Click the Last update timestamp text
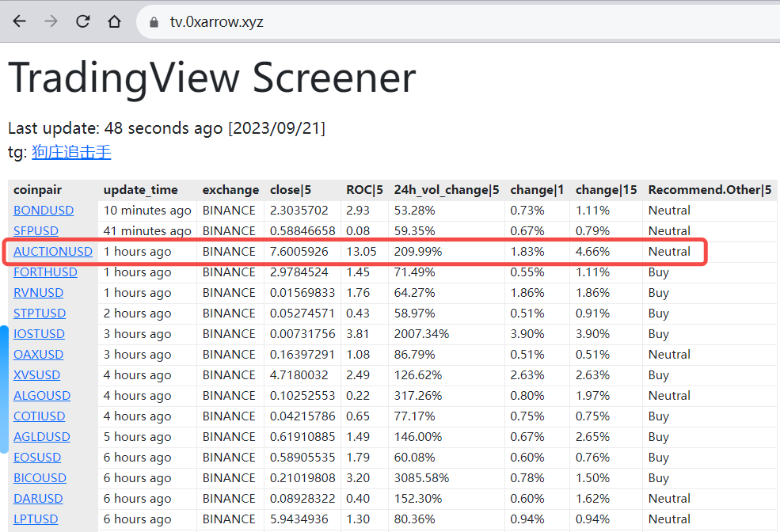 tap(166, 128)
